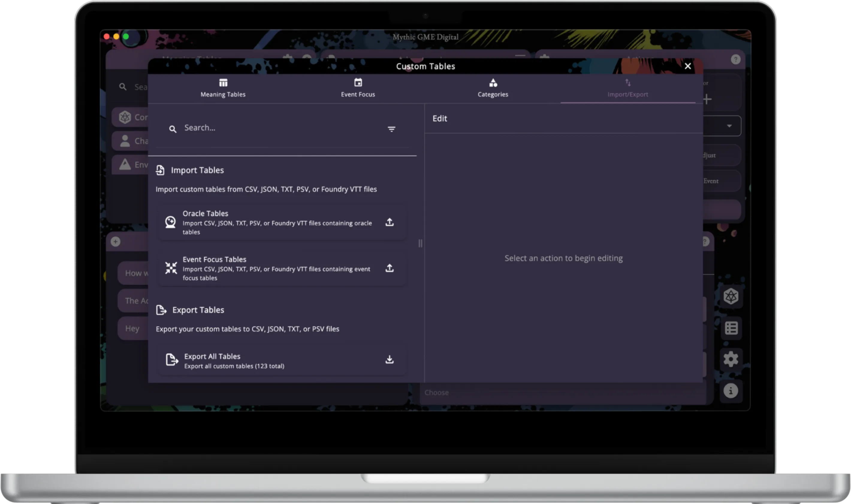Screen dimensions: 851x504
Task: Click the person icon in background sidebar list
Action: pos(125,141)
